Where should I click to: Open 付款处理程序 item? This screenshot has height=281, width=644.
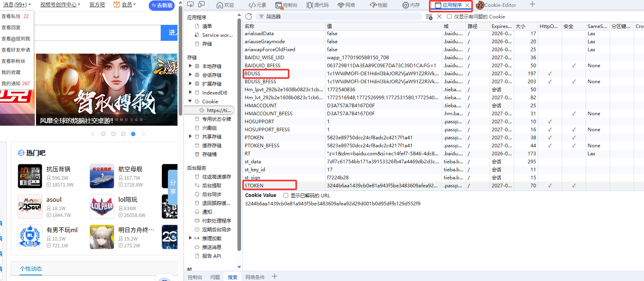(216, 221)
